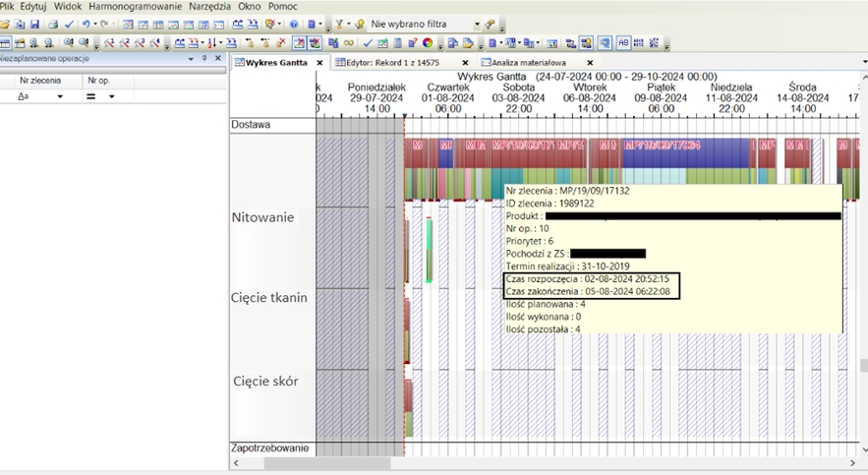
Task: Open the unplanned operations panel menu arrow
Action: [191, 58]
